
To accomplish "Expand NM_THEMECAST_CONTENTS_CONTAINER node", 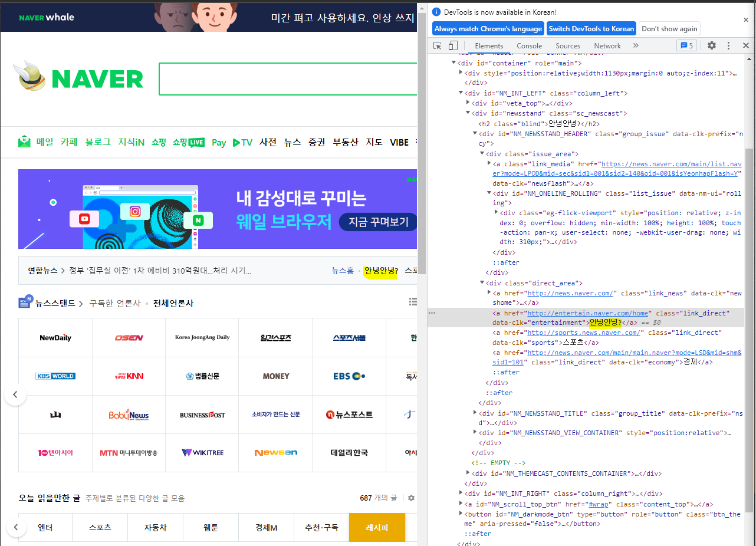I will pyautogui.click(x=468, y=473).
